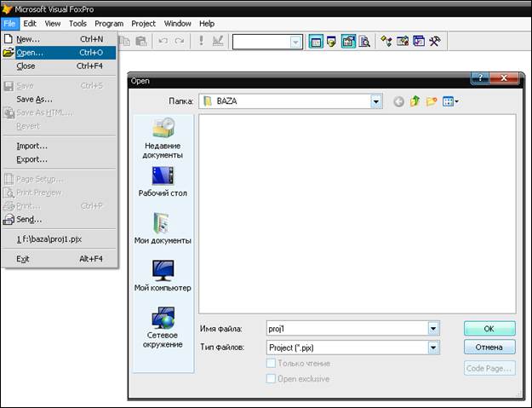Open the Edit menu

click(x=30, y=23)
